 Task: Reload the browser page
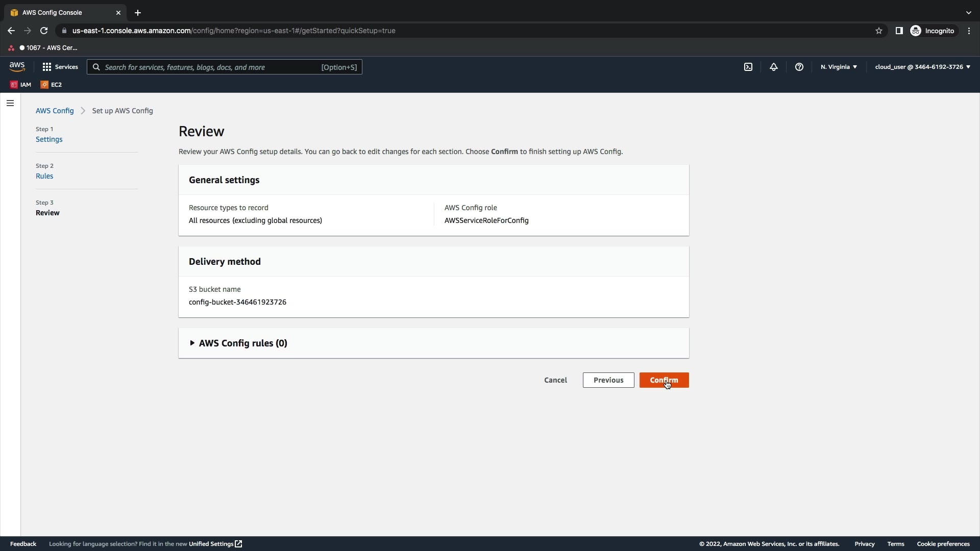(44, 31)
